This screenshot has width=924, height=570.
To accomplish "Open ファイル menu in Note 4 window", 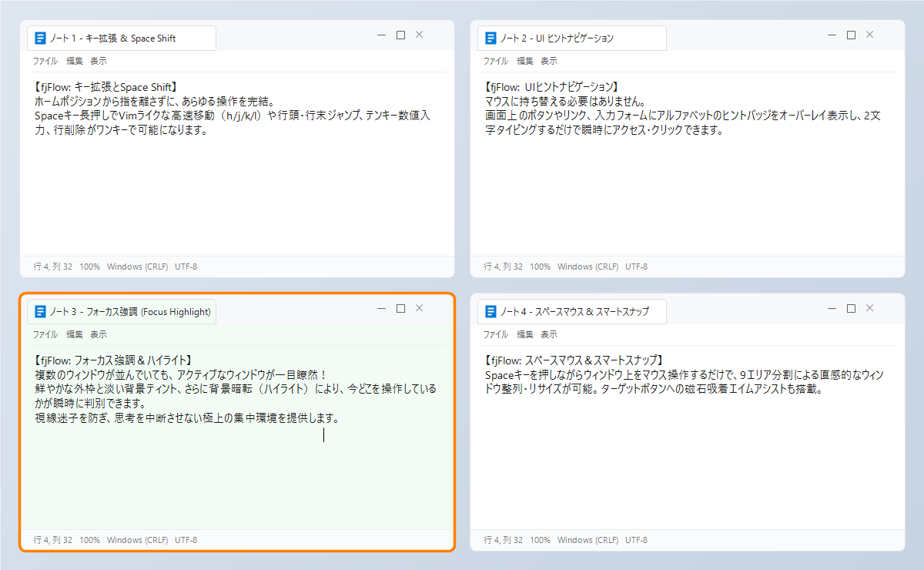I will [x=495, y=334].
